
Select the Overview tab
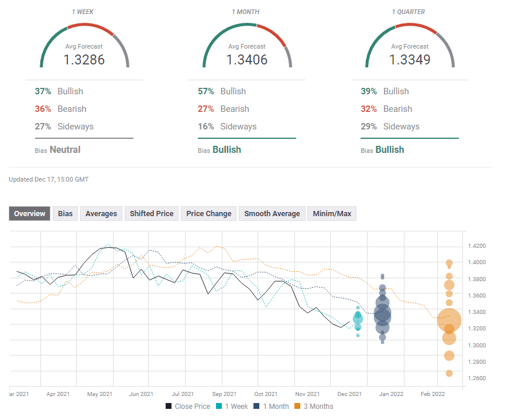[29, 214]
